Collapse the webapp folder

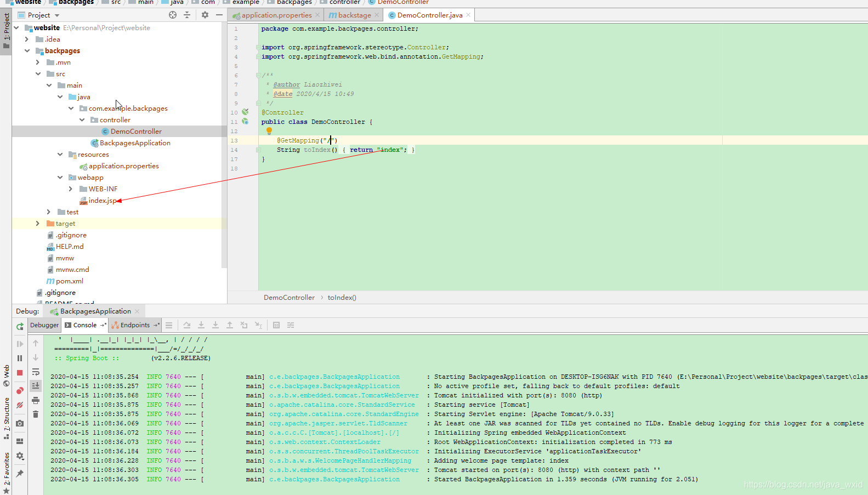(60, 178)
